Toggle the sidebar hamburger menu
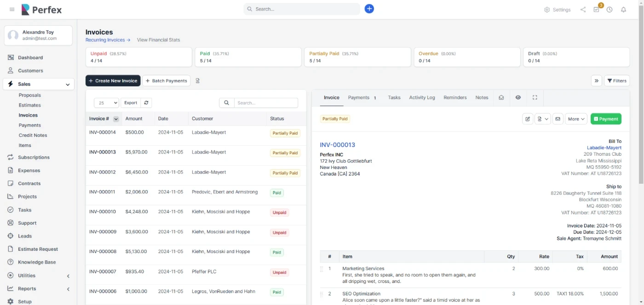The width and height of the screenshot is (644, 305). point(12,9)
